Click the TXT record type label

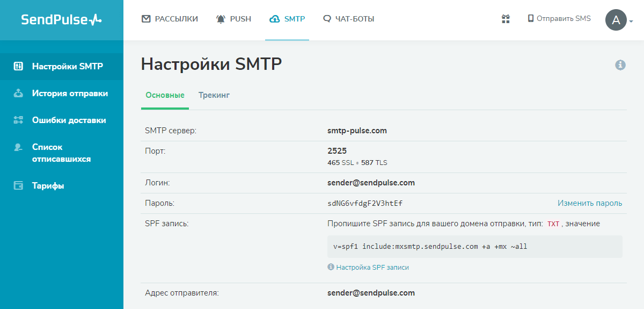click(x=553, y=224)
